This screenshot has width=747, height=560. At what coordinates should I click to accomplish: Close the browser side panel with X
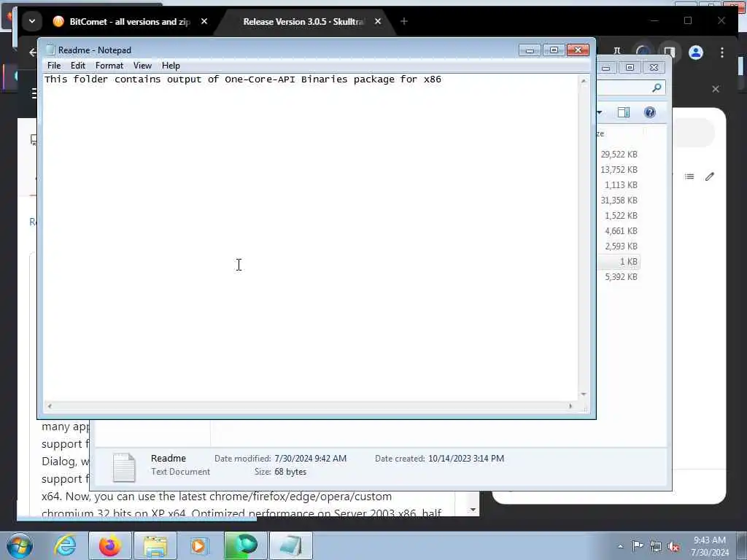715,89
